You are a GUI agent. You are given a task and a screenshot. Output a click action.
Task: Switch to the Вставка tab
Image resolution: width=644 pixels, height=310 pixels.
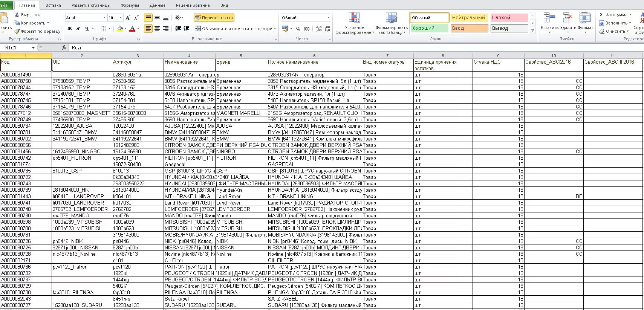point(53,5)
